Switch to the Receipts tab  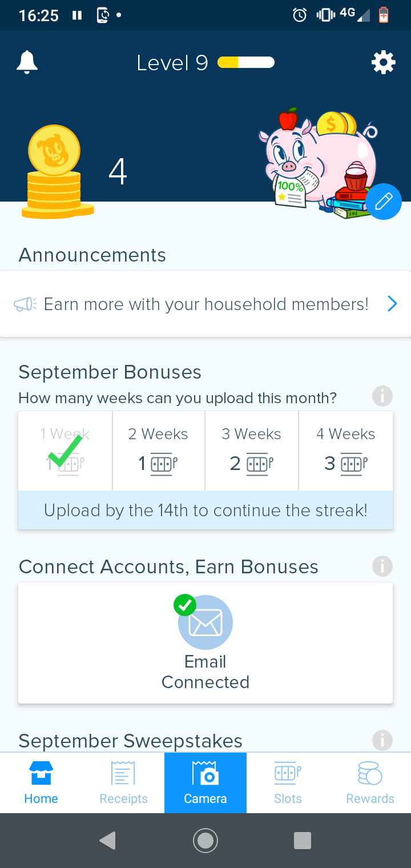(x=123, y=783)
